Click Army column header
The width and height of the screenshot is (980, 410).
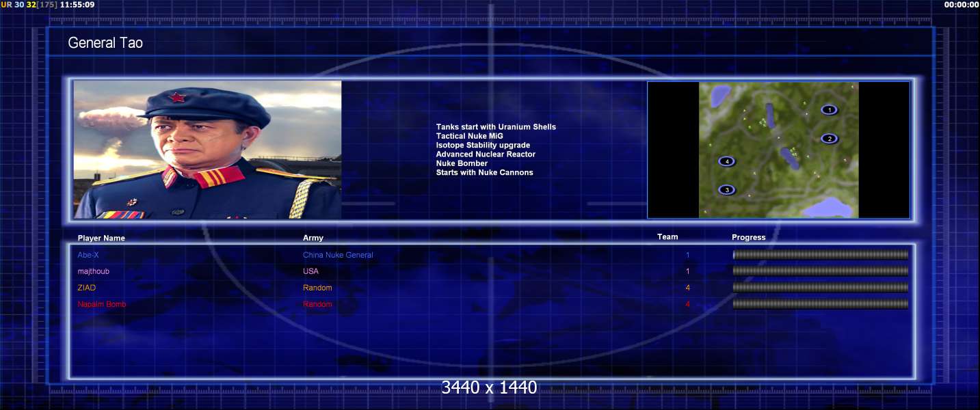pyautogui.click(x=313, y=238)
